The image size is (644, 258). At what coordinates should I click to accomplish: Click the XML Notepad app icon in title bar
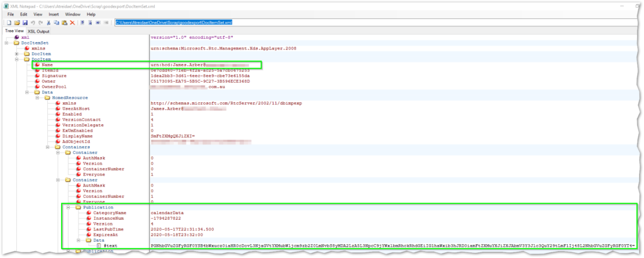(x=6, y=6)
